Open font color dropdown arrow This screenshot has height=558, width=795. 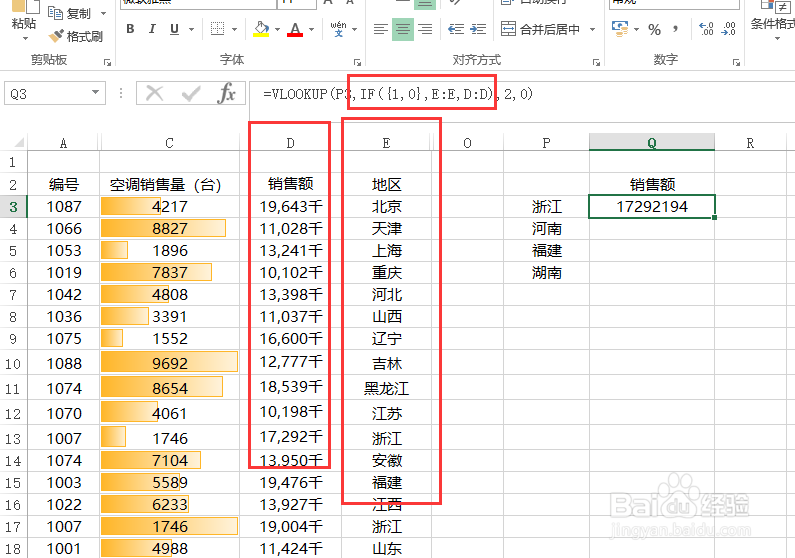click(x=311, y=29)
